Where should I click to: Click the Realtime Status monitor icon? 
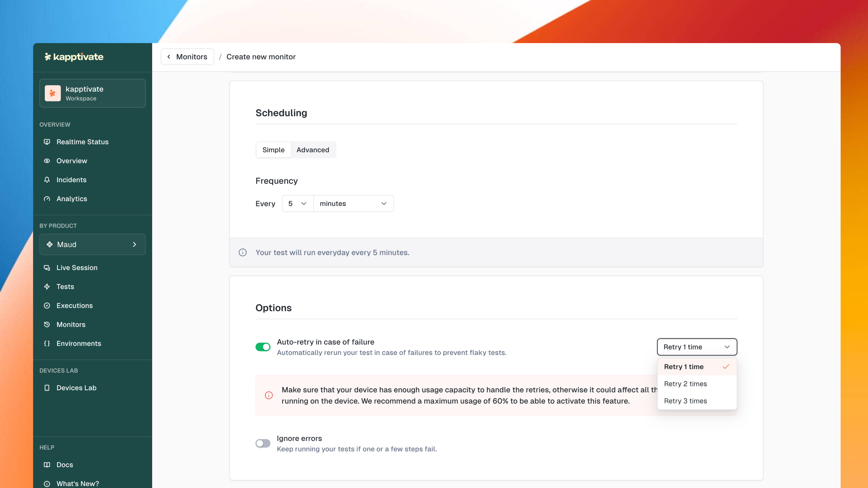tap(47, 142)
